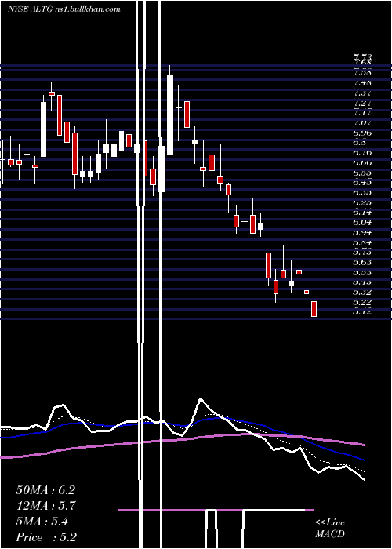Viewport: 392px width, 549px height.
Task: Click the 5.94 price axis label
Action: 362,232
